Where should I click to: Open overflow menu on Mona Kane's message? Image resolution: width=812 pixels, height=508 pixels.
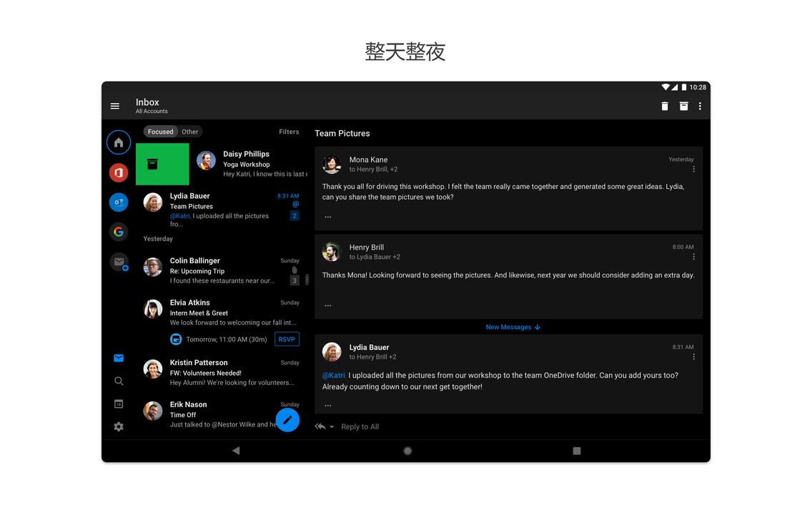pyautogui.click(x=693, y=168)
